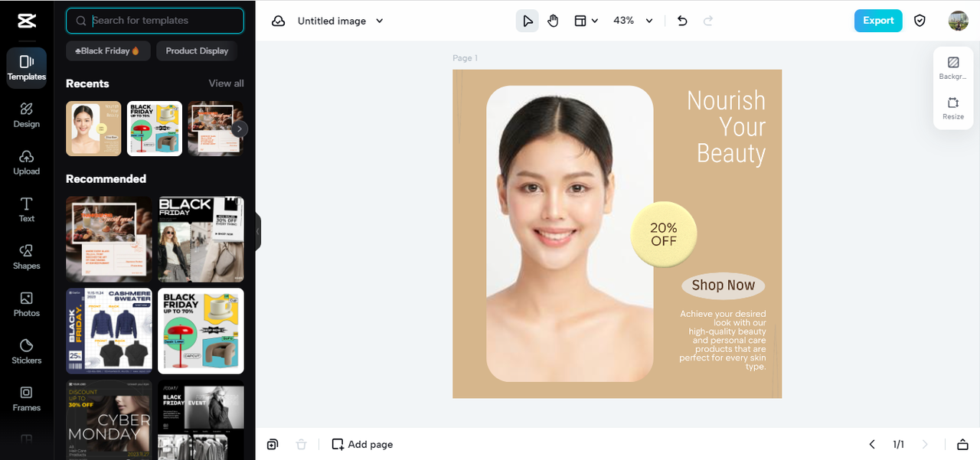980x460 pixels.
Task: Click the 1/1 page counter
Action: tap(899, 445)
